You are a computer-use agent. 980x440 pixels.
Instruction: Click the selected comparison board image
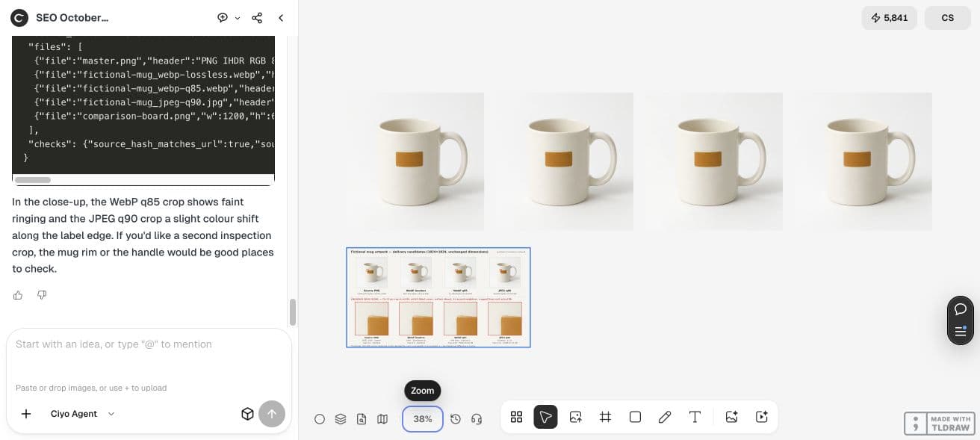coord(438,297)
